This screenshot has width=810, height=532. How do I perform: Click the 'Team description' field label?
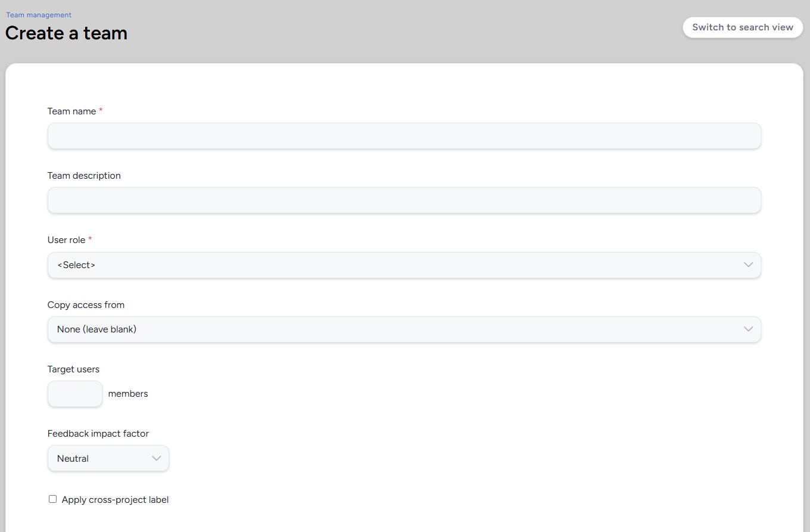pyautogui.click(x=84, y=176)
